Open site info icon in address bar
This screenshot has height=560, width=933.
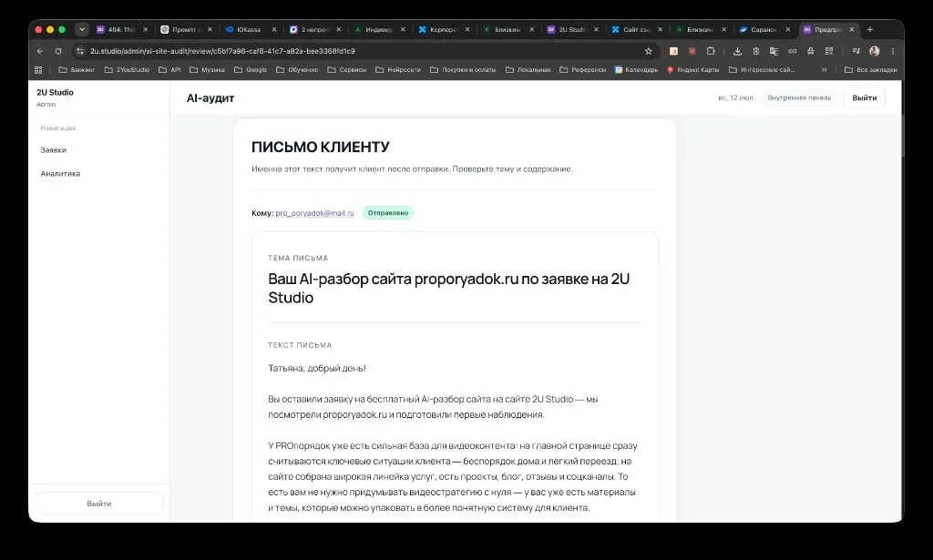80,51
